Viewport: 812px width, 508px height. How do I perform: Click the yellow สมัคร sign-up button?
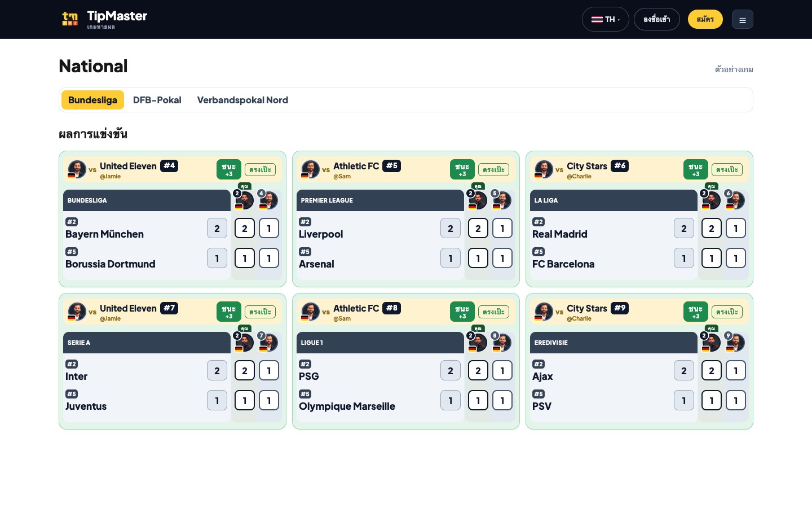[705, 19]
